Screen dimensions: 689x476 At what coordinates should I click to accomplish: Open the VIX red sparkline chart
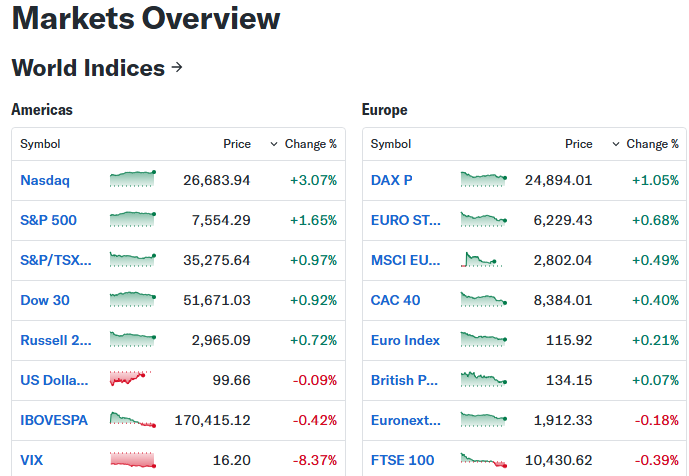[132, 459]
